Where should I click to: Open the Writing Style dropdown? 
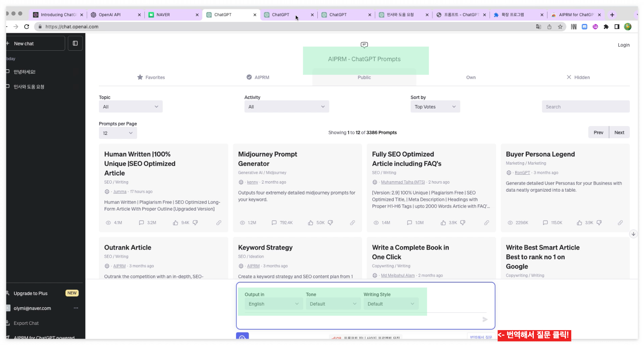coord(391,304)
